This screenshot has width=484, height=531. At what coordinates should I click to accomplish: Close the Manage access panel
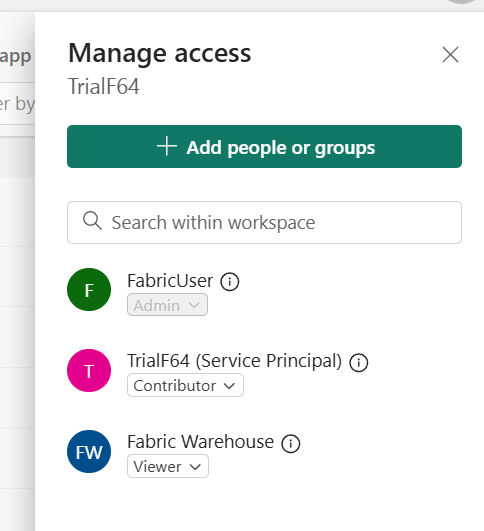click(450, 55)
